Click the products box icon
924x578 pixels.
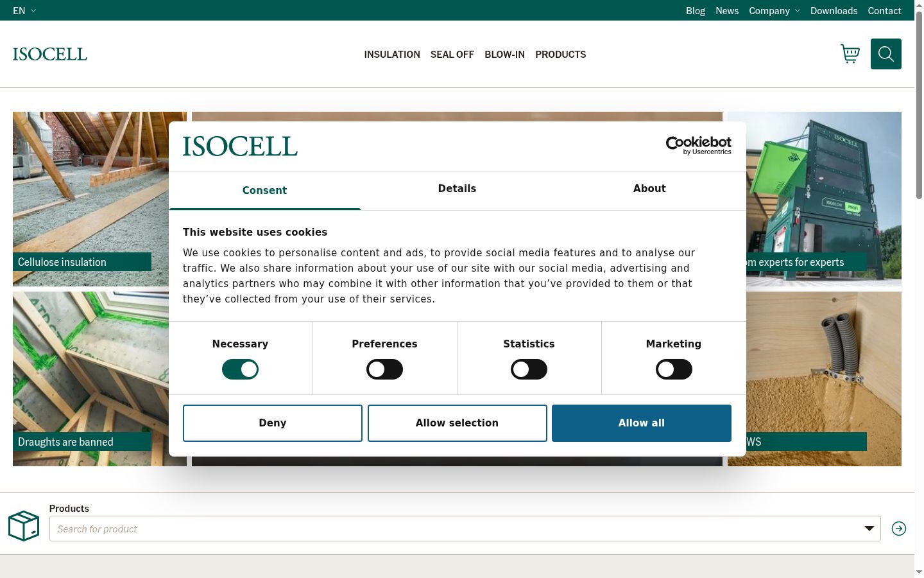click(x=24, y=526)
